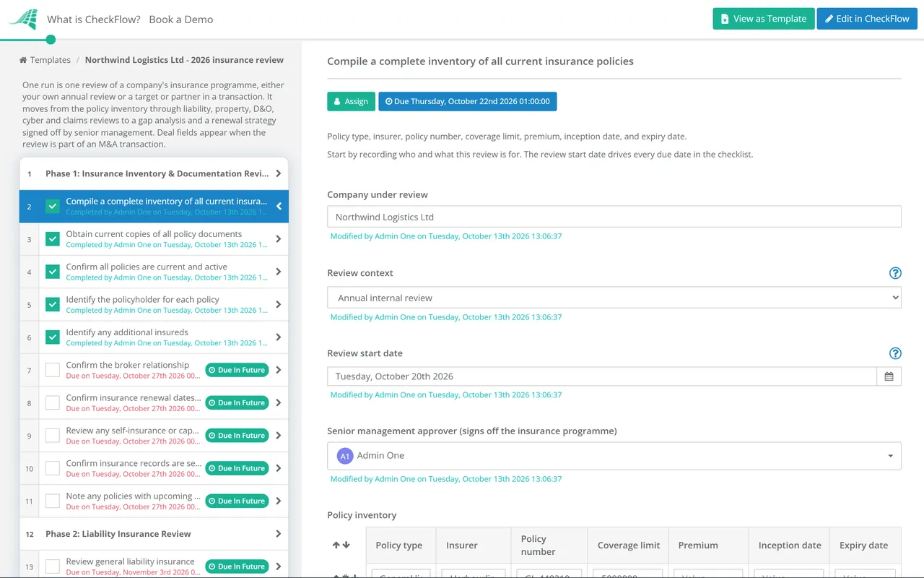924x578 pixels.
Task: Click the progress slider handle under header
Action: click(51, 40)
